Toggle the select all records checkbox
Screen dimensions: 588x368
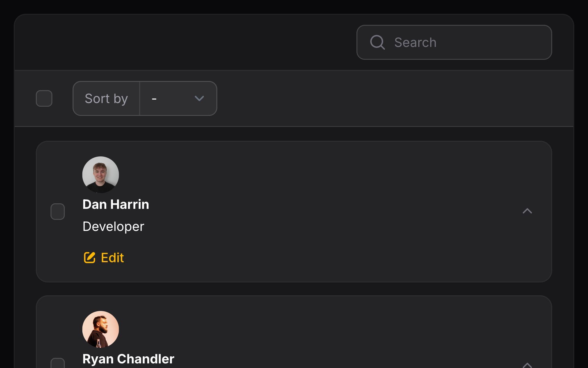tap(44, 98)
